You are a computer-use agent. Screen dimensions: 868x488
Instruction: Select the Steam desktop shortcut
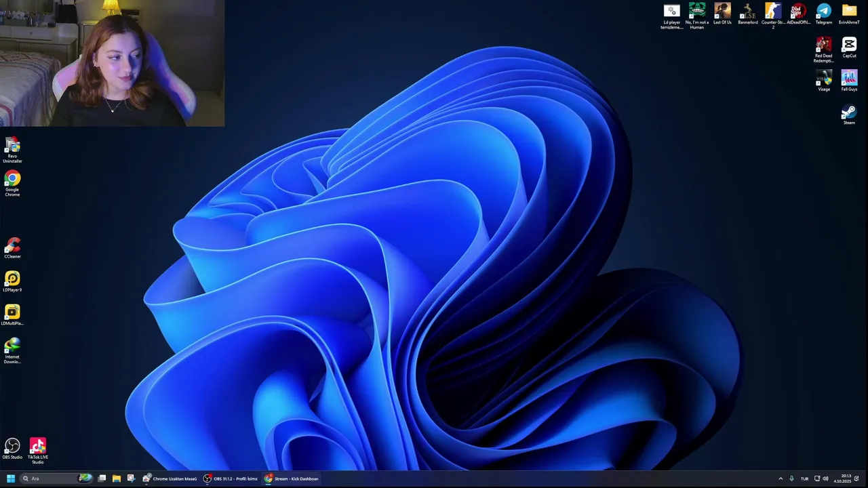coord(849,115)
